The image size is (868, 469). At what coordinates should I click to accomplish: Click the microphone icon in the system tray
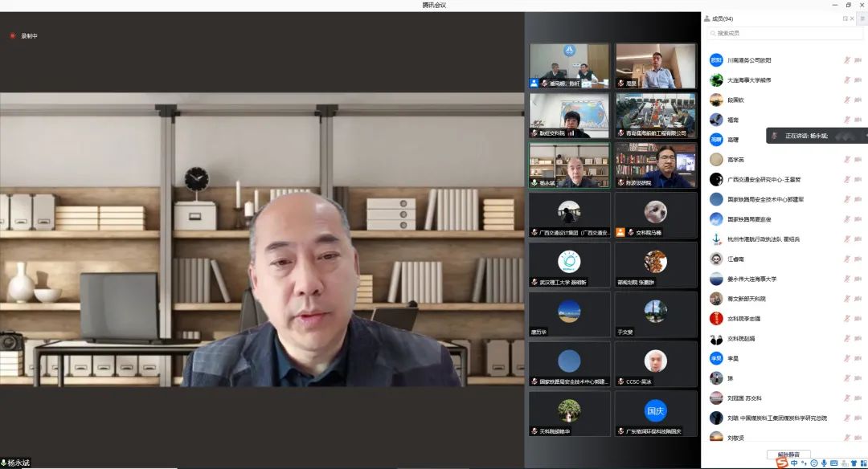(824, 463)
